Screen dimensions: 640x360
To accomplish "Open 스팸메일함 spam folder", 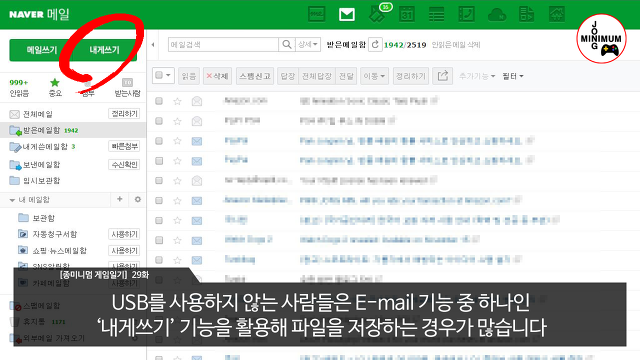I will [x=41, y=306].
